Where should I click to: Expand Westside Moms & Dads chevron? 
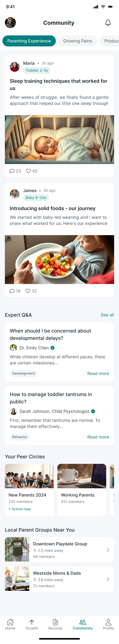click(108, 579)
